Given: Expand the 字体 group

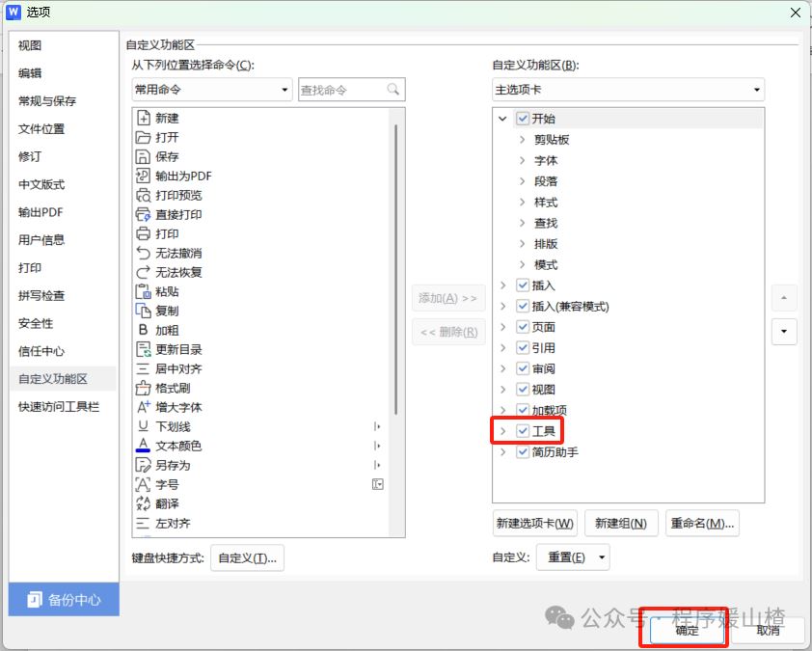Looking at the screenshot, I should 522,160.
